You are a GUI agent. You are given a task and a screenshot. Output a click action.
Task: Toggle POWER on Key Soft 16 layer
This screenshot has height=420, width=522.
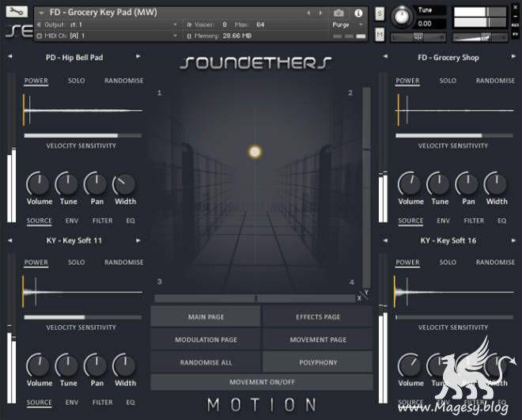[x=407, y=263]
